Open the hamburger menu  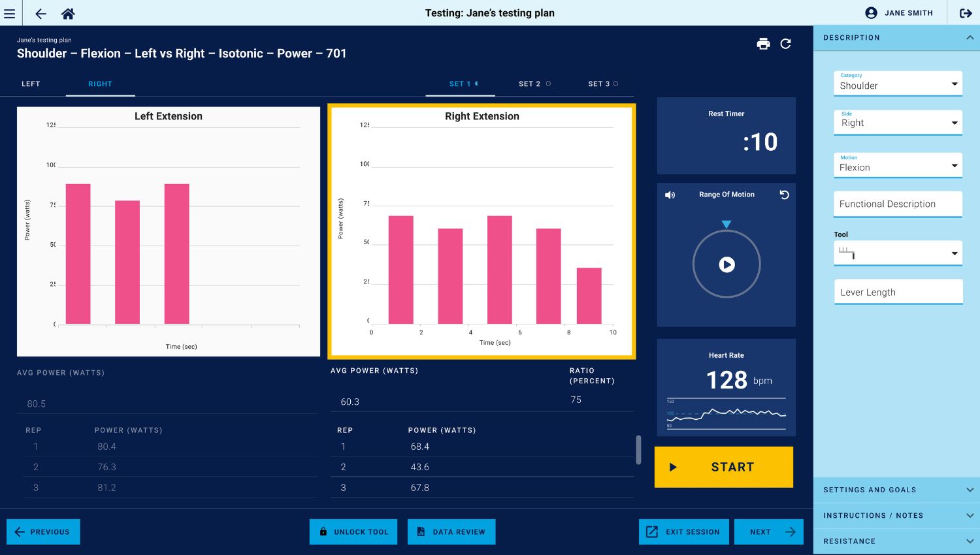tap(10, 13)
